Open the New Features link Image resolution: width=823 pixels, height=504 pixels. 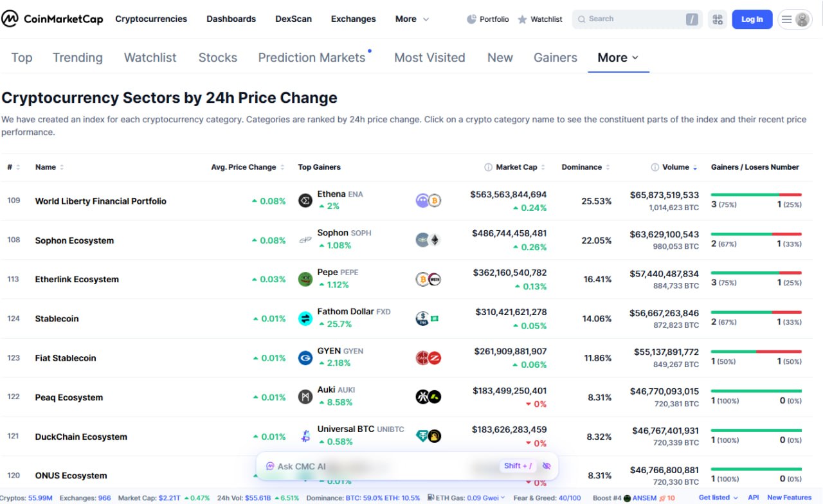tap(790, 498)
